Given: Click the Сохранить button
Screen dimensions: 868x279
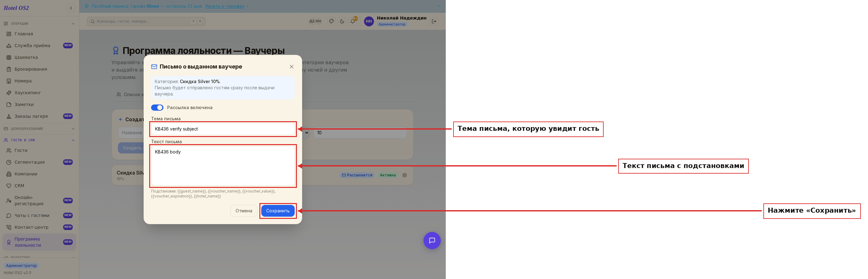Looking at the screenshot, I should 278,211.
